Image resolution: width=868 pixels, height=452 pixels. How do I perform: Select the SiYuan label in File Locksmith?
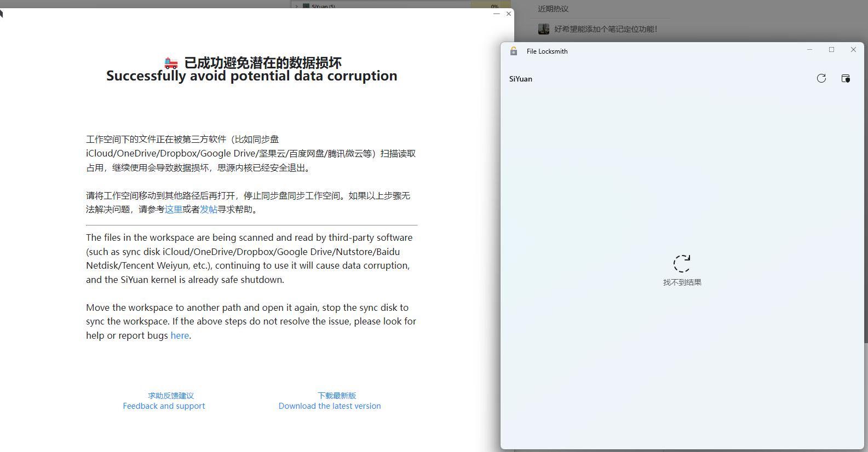(x=520, y=79)
